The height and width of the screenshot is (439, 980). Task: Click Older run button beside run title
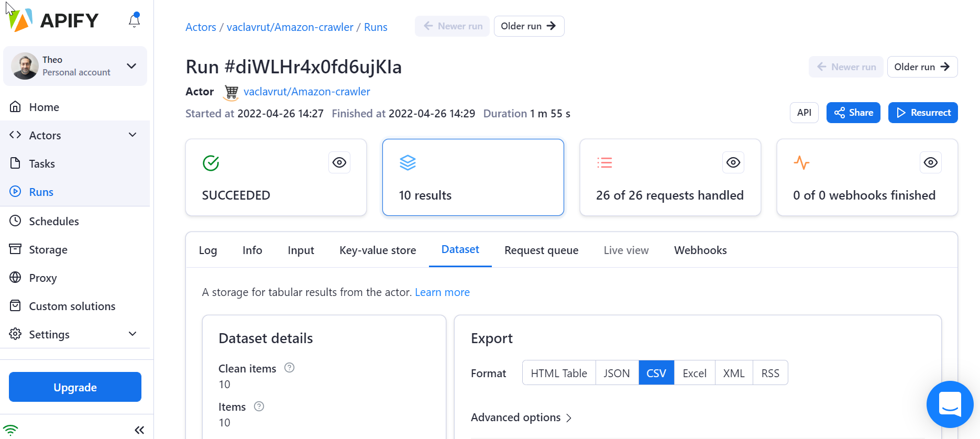click(x=922, y=67)
